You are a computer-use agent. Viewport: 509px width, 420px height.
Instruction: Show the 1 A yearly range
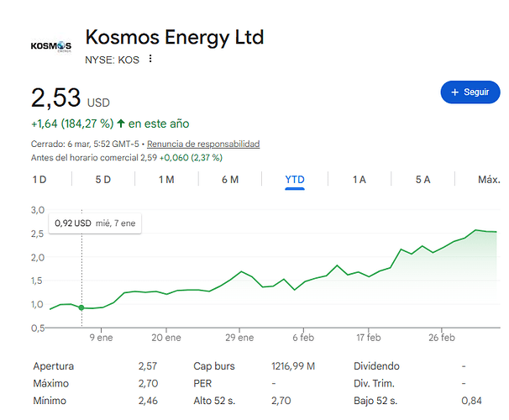tap(359, 180)
